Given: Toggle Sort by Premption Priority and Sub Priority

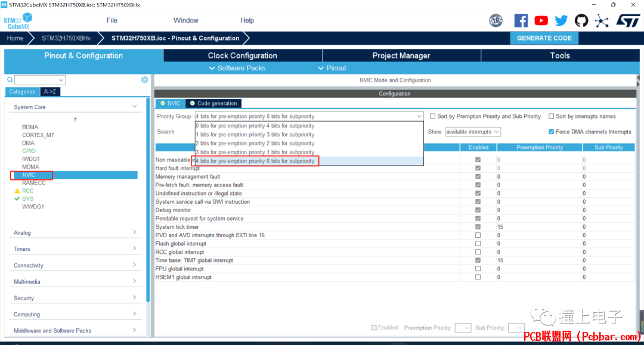Looking at the screenshot, I should tap(432, 117).
